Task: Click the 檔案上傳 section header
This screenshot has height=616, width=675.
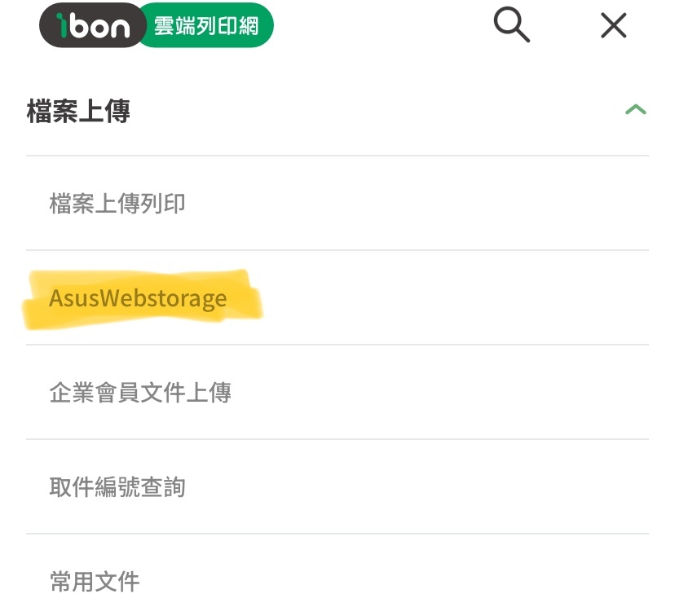Action: (337, 111)
